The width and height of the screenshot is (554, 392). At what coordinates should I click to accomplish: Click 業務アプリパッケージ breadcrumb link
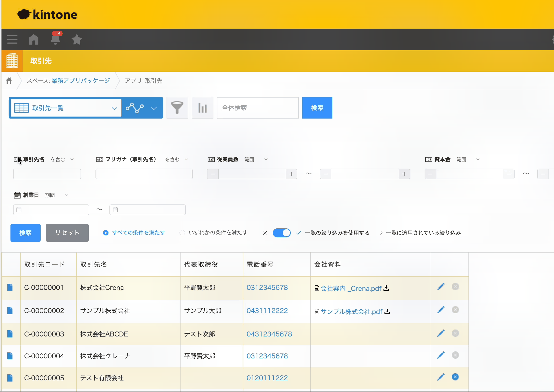pyautogui.click(x=81, y=81)
